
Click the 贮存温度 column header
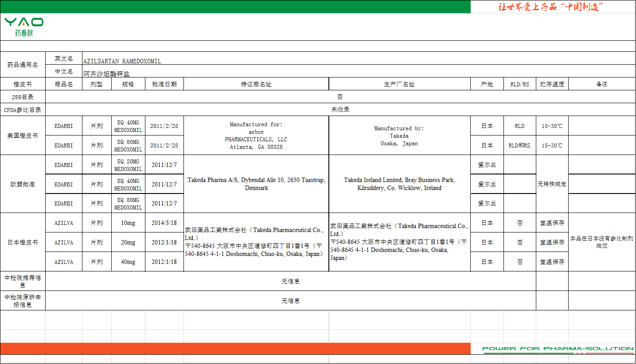point(552,84)
